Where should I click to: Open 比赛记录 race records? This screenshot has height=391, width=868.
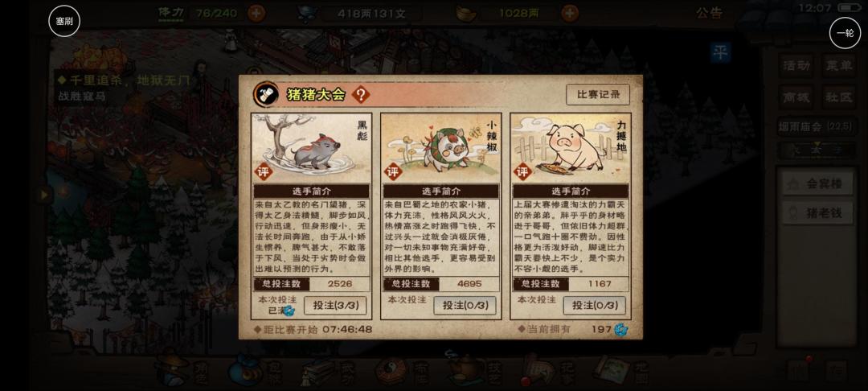coord(598,95)
